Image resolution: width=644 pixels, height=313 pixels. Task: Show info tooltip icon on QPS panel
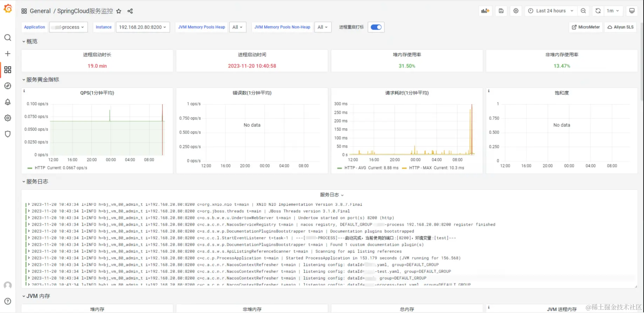(24, 91)
